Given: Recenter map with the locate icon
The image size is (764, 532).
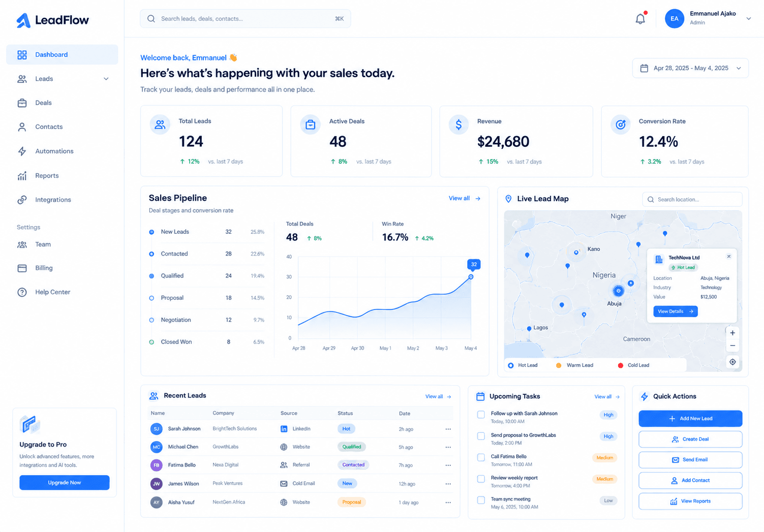Looking at the screenshot, I should click(x=732, y=362).
